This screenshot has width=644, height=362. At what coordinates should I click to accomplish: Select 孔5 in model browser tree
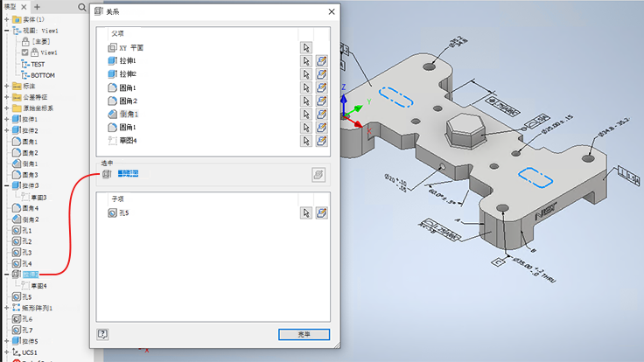coord(27,296)
